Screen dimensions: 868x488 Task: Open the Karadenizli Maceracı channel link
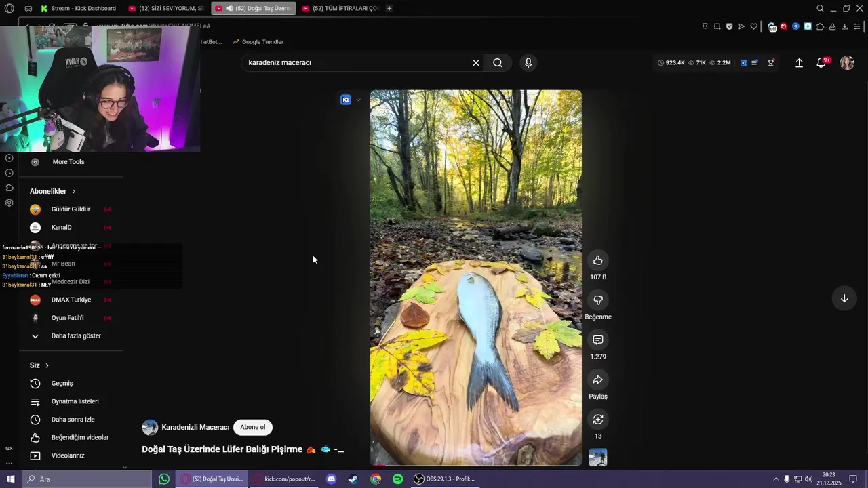(x=195, y=427)
